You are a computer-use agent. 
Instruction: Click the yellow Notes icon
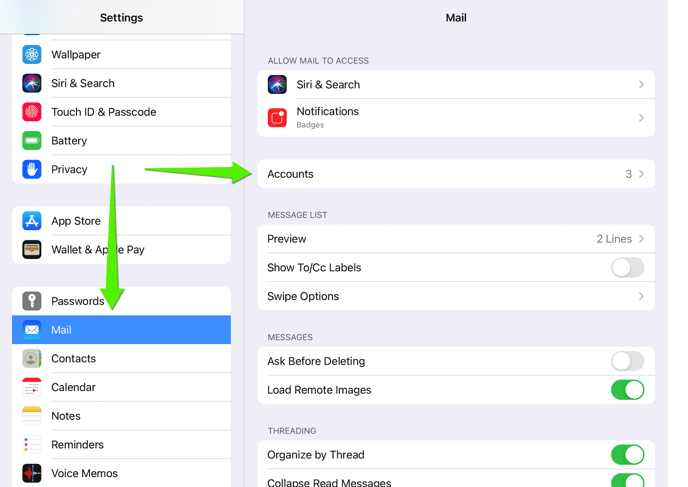click(32, 416)
